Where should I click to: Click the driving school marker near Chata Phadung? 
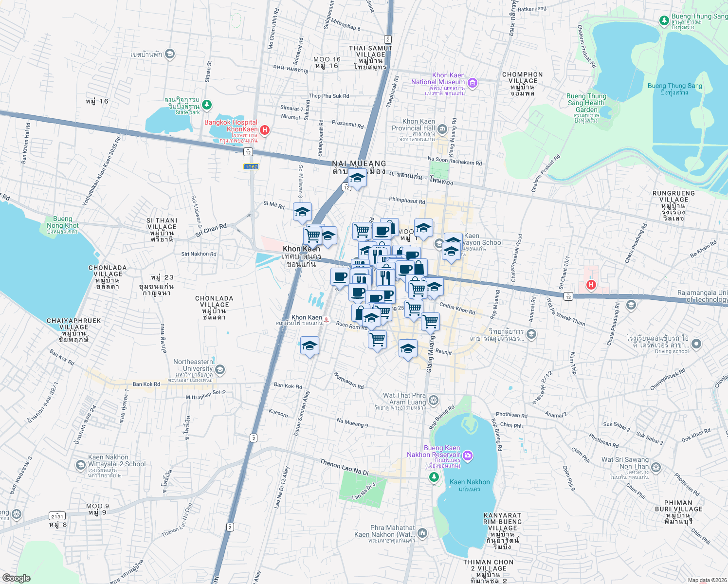point(697,344)
